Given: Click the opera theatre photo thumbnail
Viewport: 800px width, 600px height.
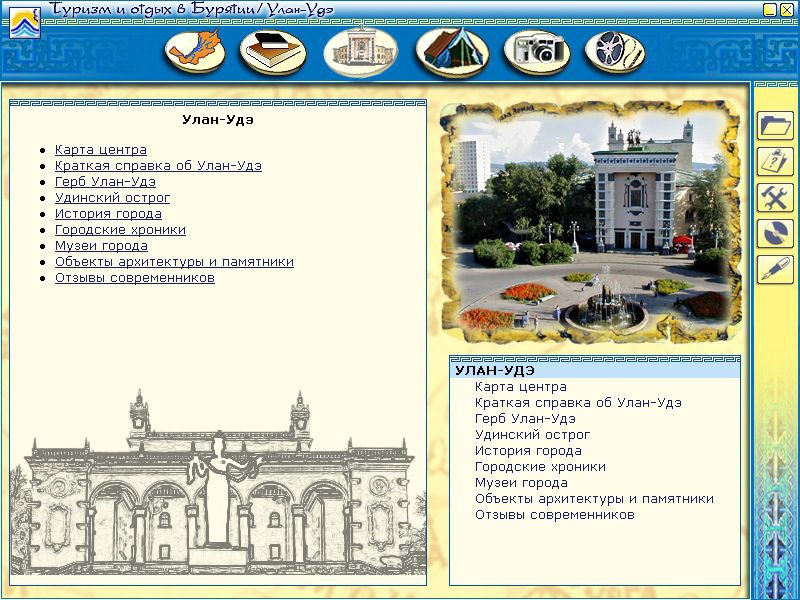Looking at the screenshot, I should point(591,222).
